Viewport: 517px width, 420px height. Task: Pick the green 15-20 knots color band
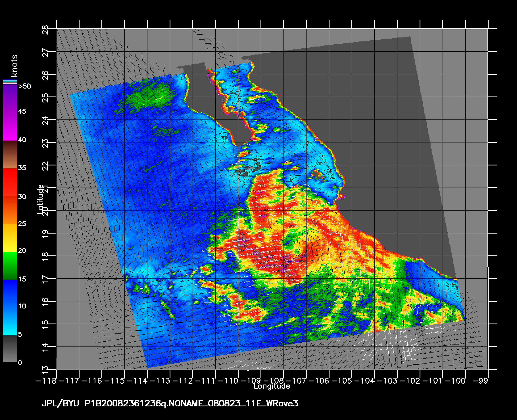[x=10, y=266]
